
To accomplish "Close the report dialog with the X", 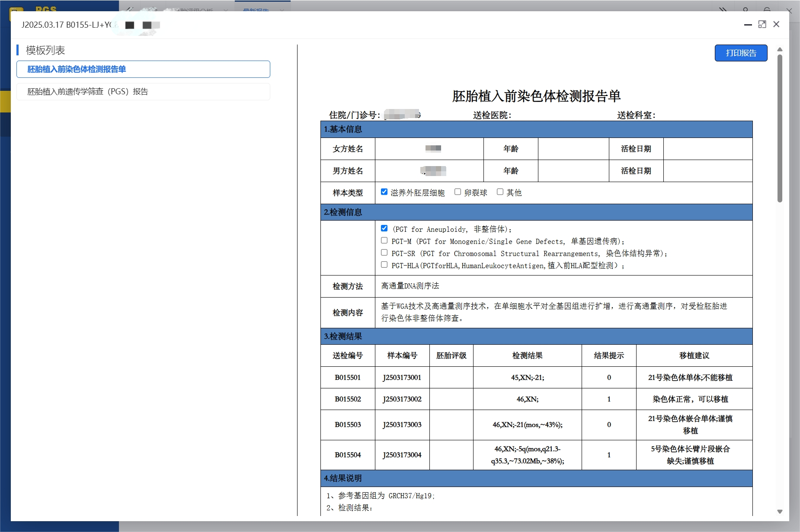I will coord(776,24).
